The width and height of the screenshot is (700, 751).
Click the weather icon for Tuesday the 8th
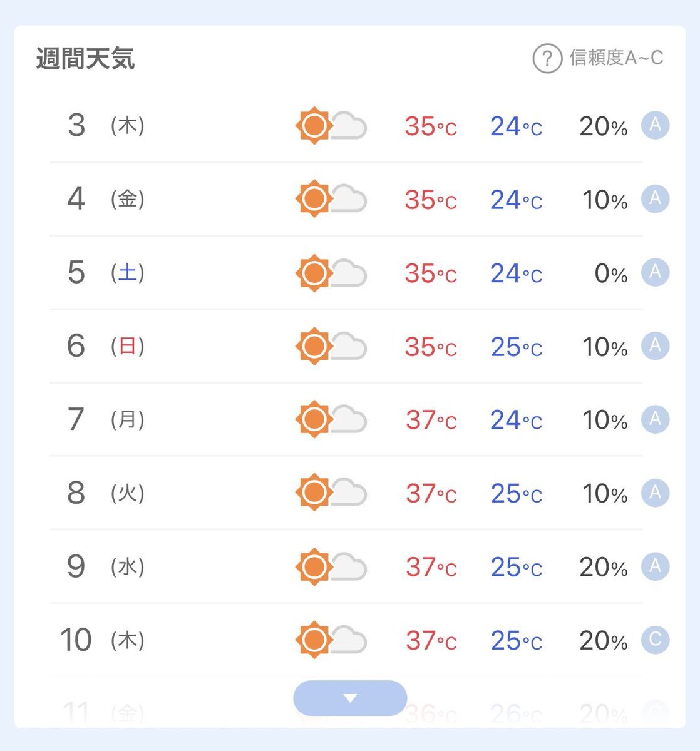point(331,493)
